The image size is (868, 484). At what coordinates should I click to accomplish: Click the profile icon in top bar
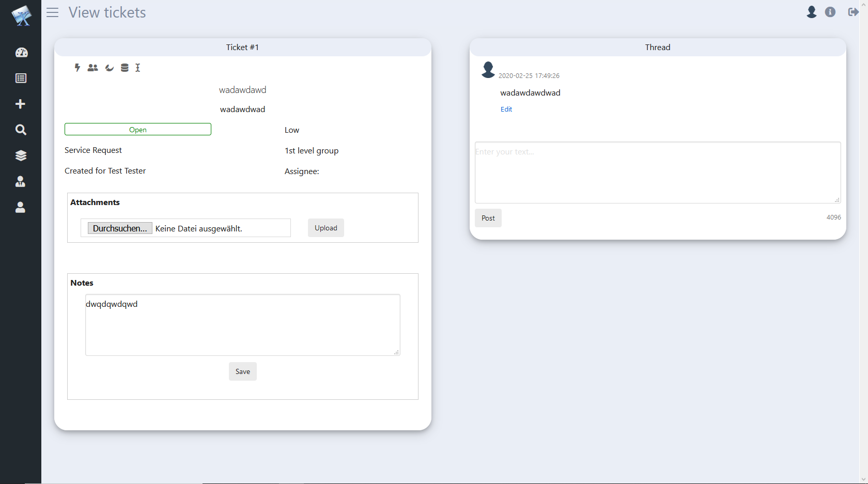tap(812, 12)
